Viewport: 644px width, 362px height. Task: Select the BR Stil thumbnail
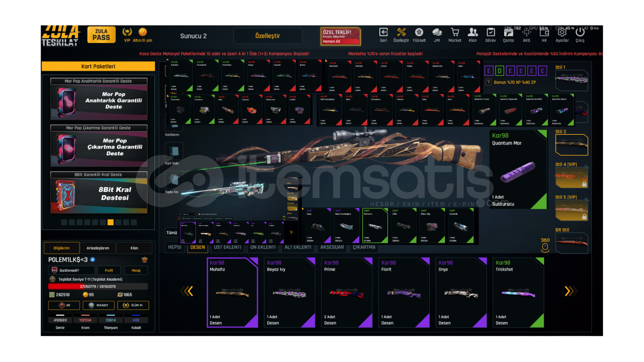(x=572, y=243)
